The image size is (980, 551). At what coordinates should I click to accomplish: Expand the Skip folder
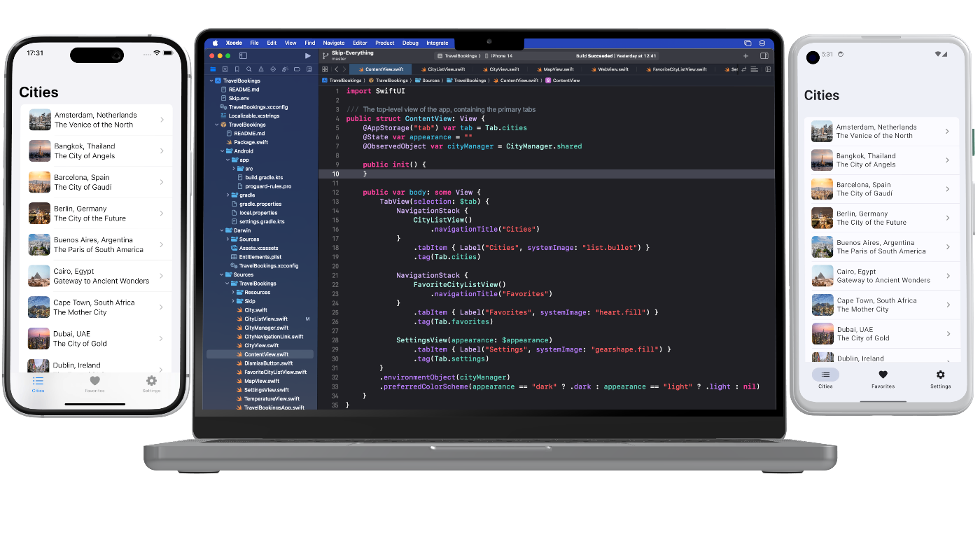[233, 301]
